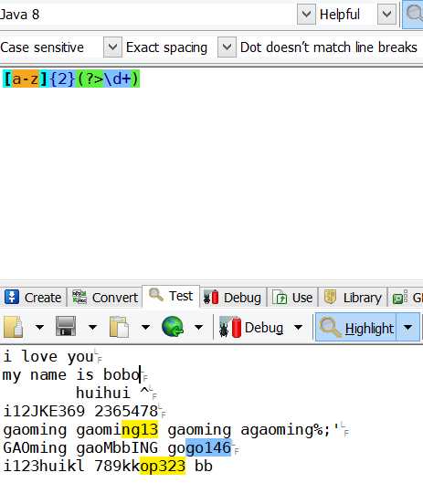Click the Debug tab's bug icon
This screenshot has height=504, width=423.
pos(211,297)
